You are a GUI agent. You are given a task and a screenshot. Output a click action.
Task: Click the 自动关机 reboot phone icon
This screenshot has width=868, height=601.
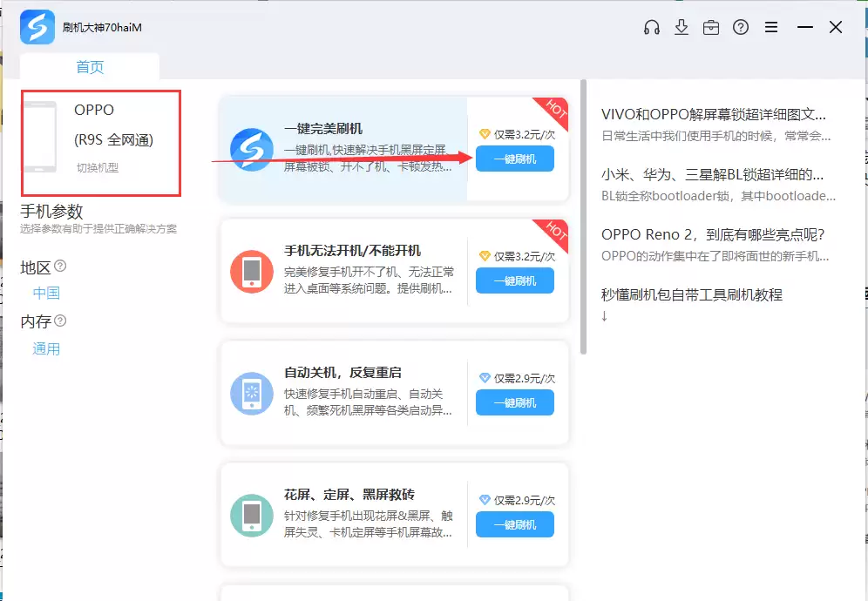click(x=252, y=394)
